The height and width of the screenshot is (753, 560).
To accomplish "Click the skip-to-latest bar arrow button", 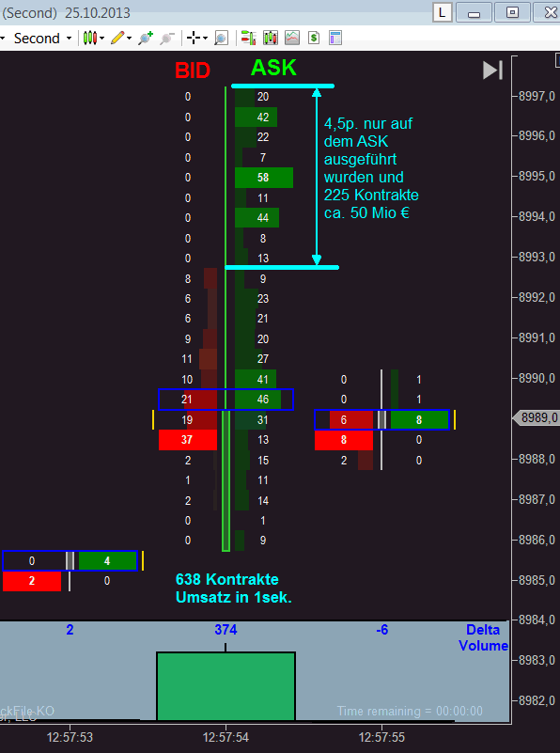I will (x=493, y=71).
